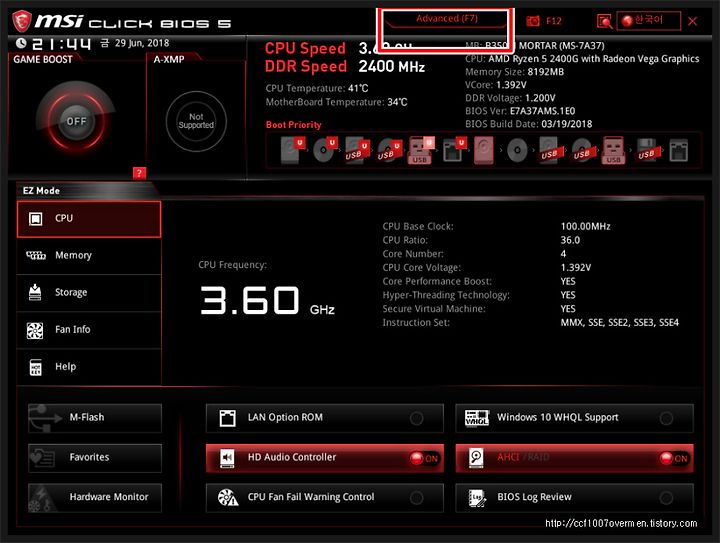The width and height of the screenshot is (720, 543).
Task: Open the Memory tab
Action: tap(89, 256)
